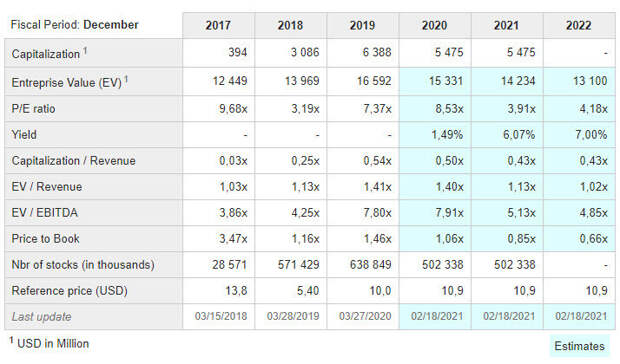Viewport: 620px width, 364px height.
Task: Click the 2021 column header
Action: pyautogui.click(x=507, y=25)
